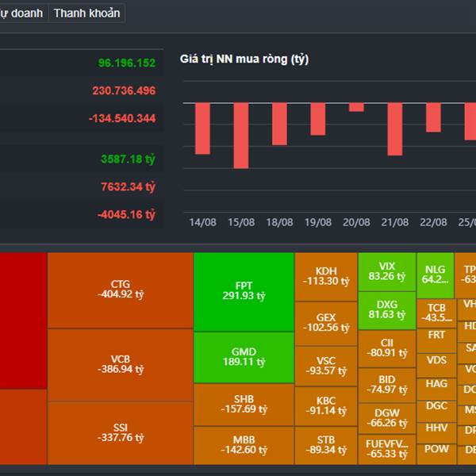Select the green NLG treemap cell
Viewport: 476px width, 476px height.
(436, 275)
